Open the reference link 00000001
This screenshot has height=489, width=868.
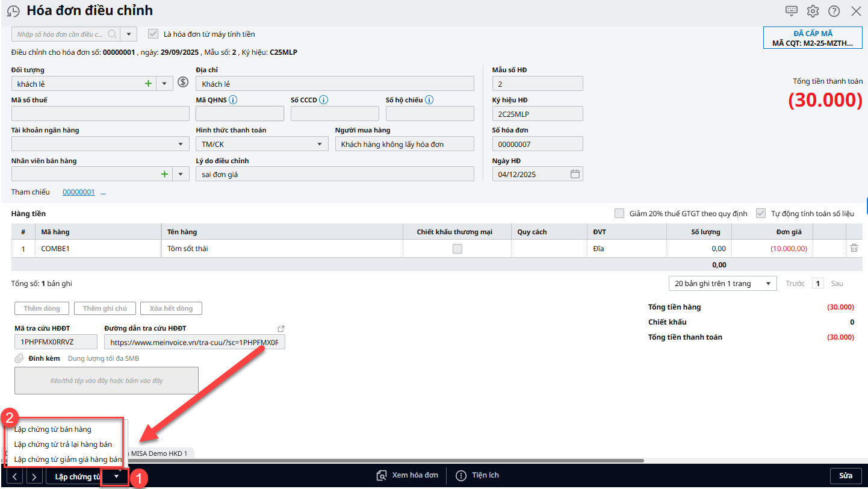pyautogui.click(x=78, y=192)
